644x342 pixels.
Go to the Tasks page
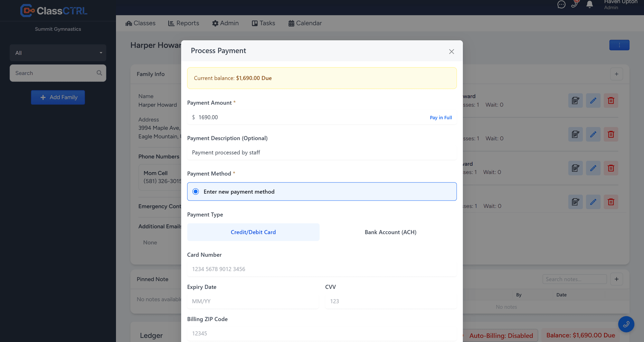[x=263, y=23]
